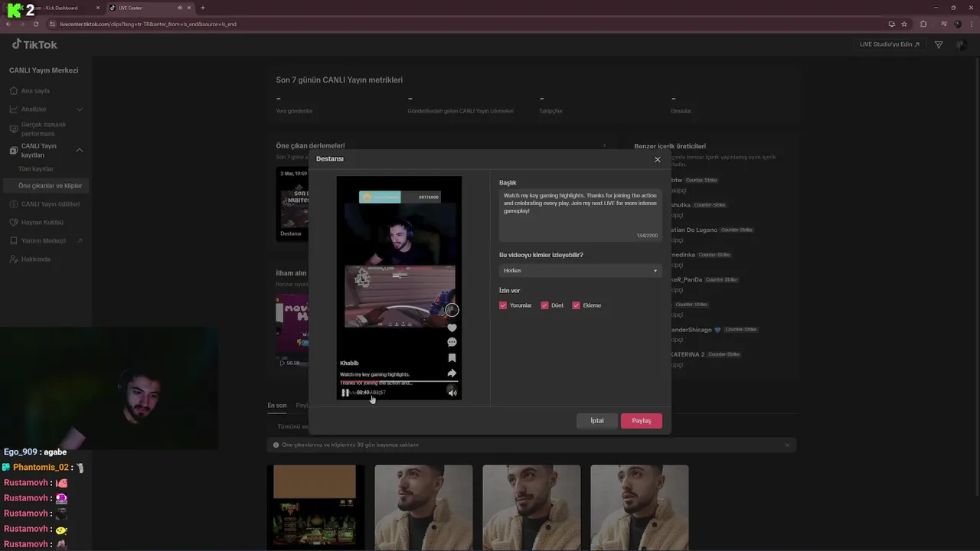Click the profile avatar icon in preview
This screenshot has width=980, height=551.
click(x=452, y=309)
